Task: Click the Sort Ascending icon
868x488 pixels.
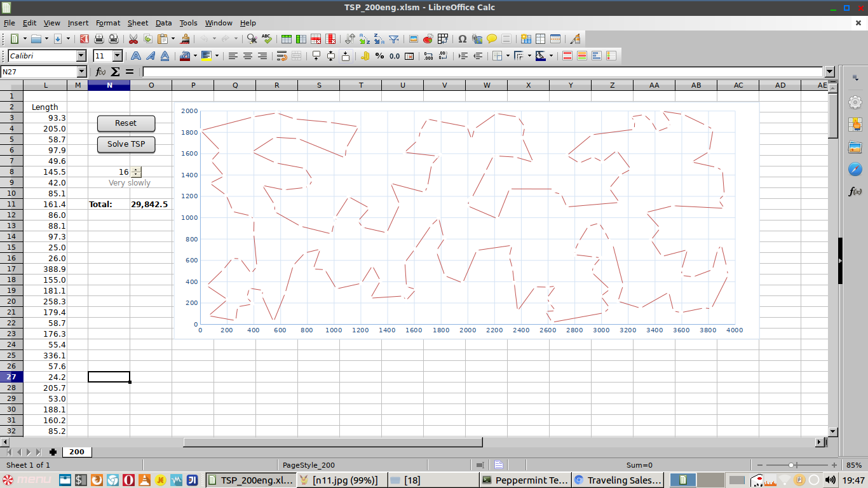Action: pos(364,39)
